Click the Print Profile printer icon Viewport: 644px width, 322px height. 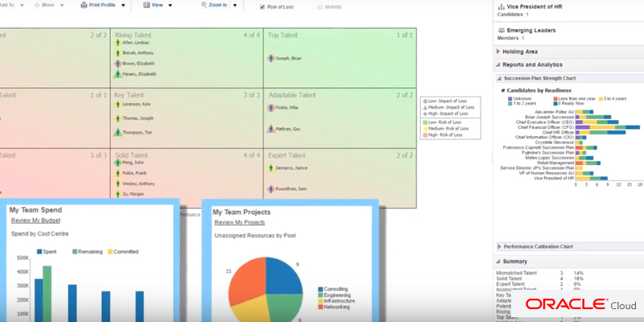[x=84, y=5]
